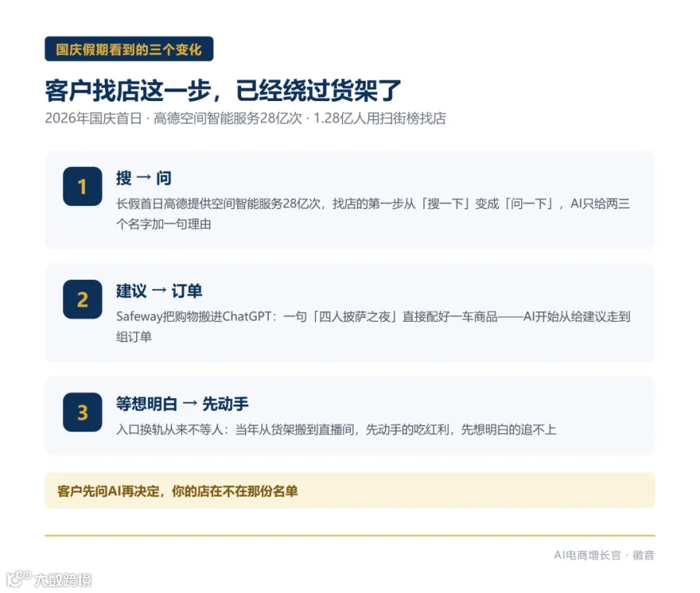The height and width of the screenshot is (593, 700).
Task: Click the number 1 badge
Action: click(82, 187)
